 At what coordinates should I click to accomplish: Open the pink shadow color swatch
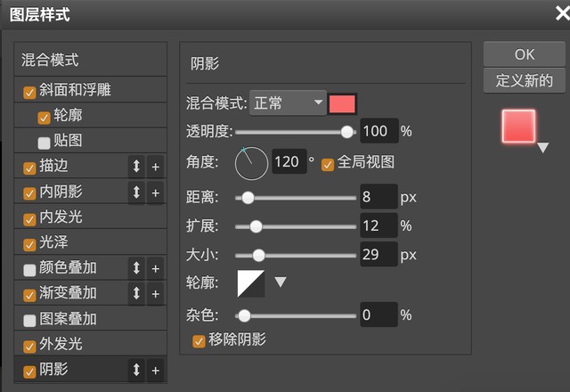point(342,103)
